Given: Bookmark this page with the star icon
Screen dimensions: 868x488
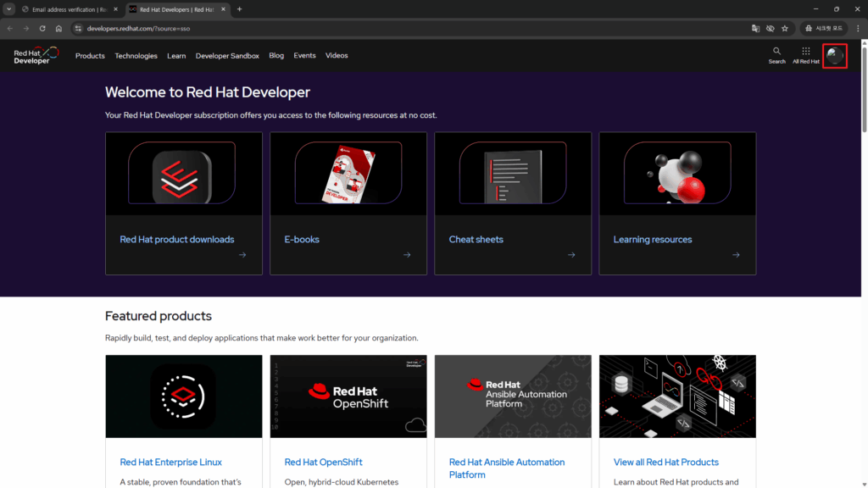Looking at the screenshot, I should pos(785,28).
